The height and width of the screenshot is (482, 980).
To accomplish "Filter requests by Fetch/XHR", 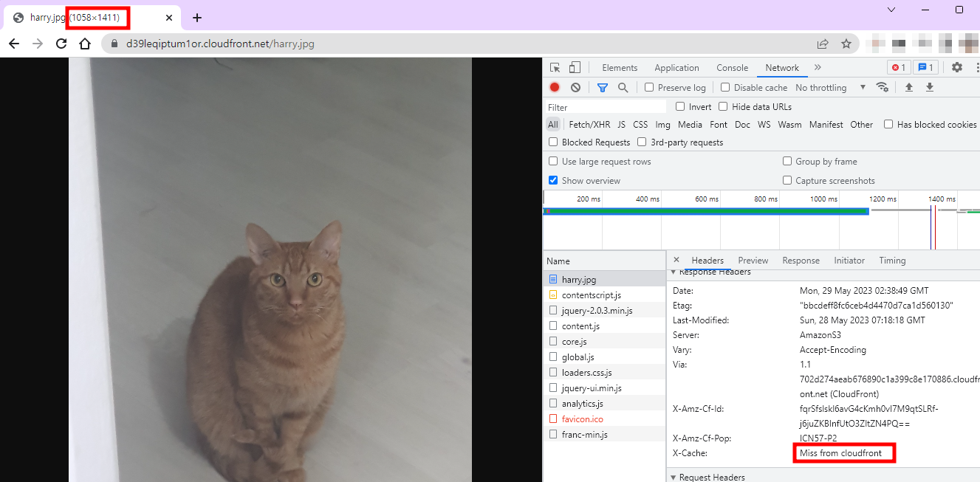I will tap(589, 124).
